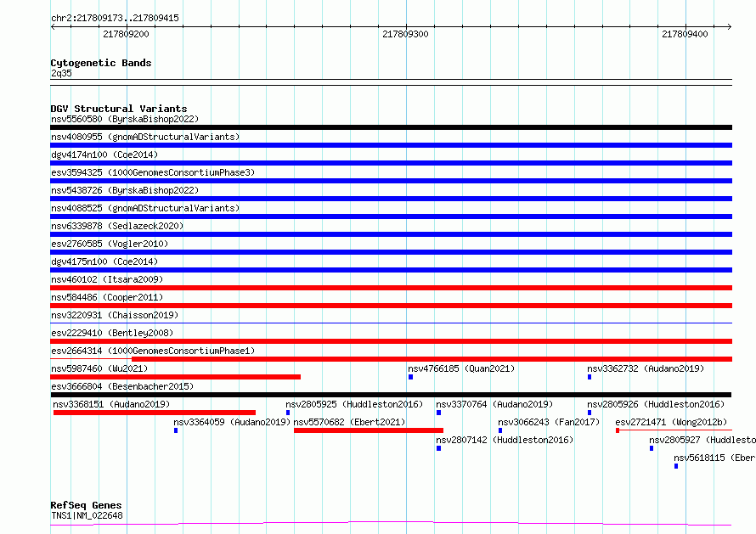Open esv2721471 (Wong2012b) label
756x534 pixels.
click(x=671, y=422)
